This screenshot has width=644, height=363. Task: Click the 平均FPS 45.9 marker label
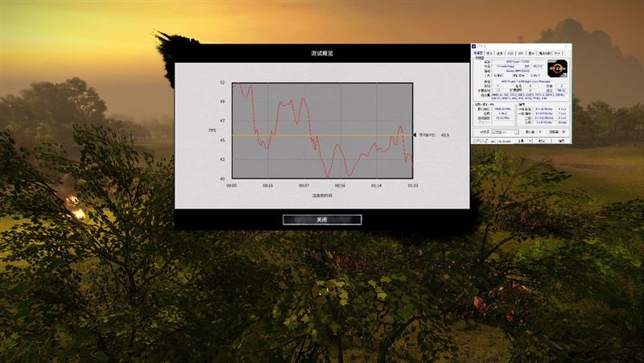tap(434, 134)
